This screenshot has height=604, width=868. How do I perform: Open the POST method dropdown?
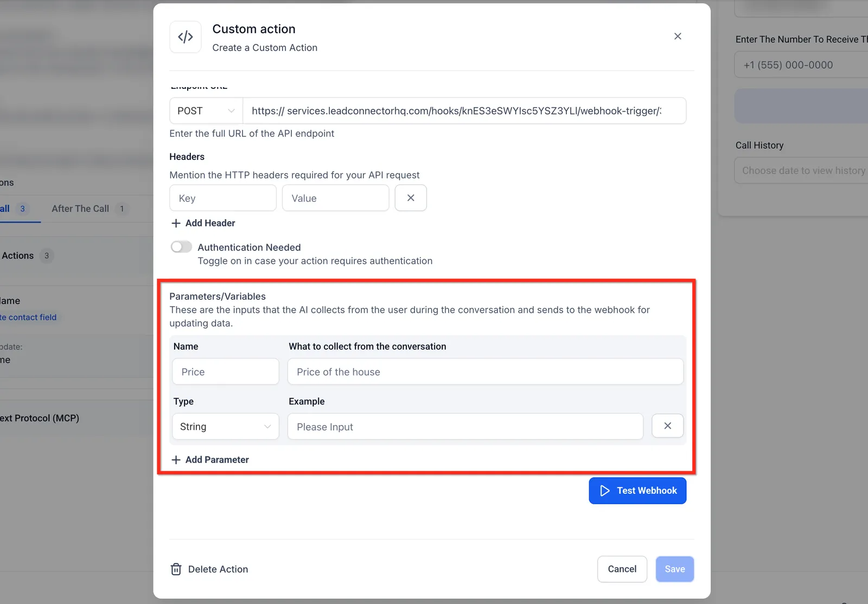[206, 111]
